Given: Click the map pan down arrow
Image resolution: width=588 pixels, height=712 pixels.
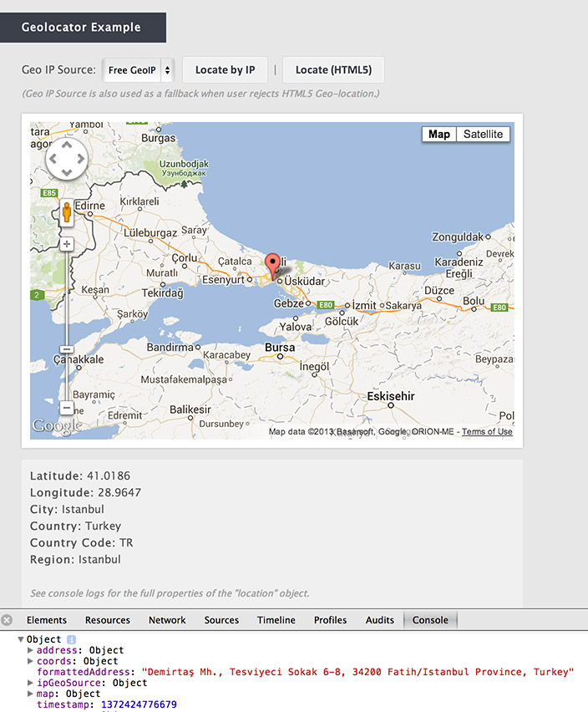Looking at the screenshot, I should tap(67, 172).
